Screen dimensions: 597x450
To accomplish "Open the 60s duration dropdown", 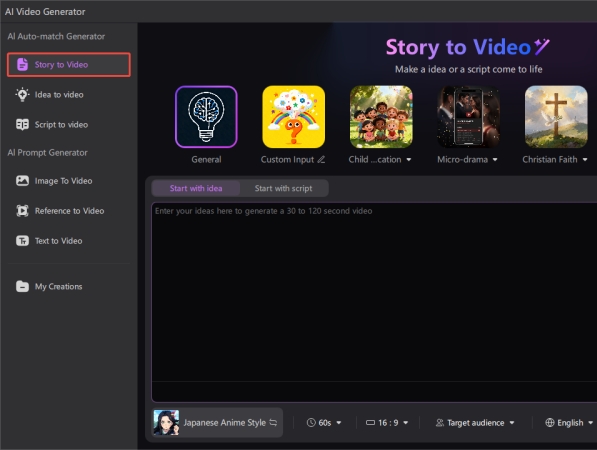I will point(324,423).
